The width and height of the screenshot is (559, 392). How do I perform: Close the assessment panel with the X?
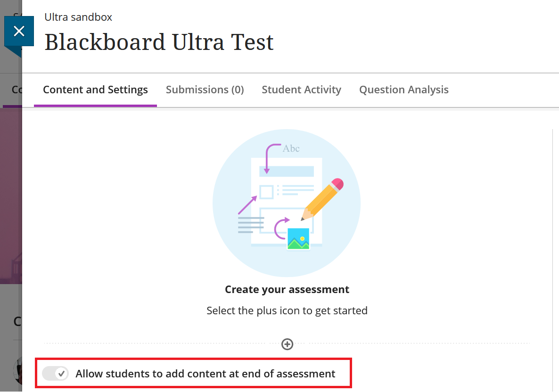pyautogui.click(x=19, y=31)
